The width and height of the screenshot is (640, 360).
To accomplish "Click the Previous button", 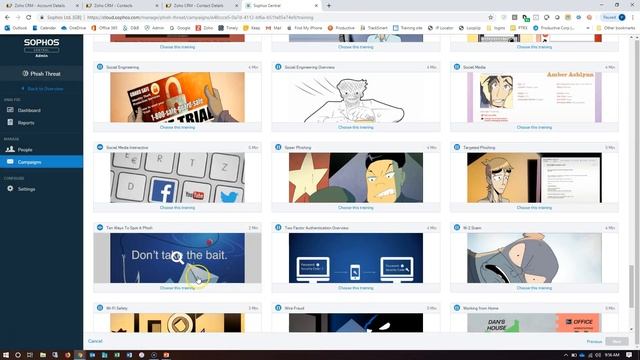I will click(594, 342).
